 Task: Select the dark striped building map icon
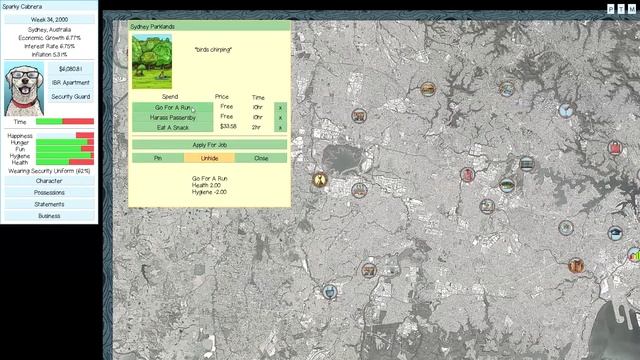click(527, 164)
